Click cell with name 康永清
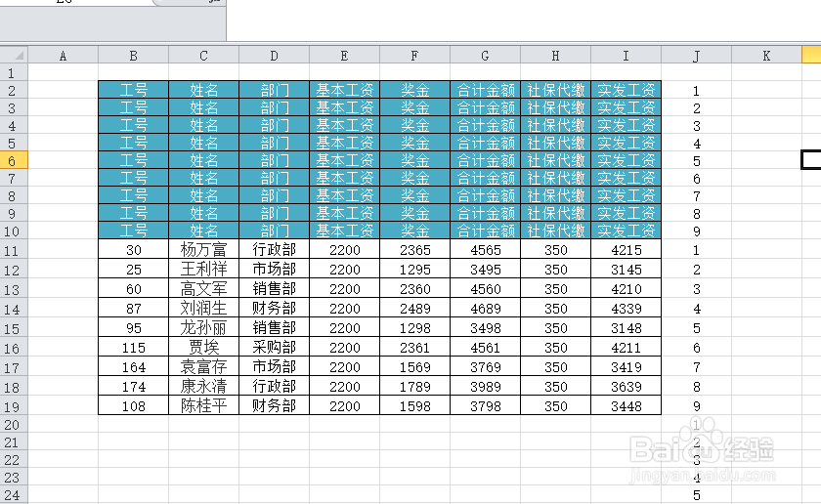The width and height of the screenshot is (821, 504). click(203, 386)
